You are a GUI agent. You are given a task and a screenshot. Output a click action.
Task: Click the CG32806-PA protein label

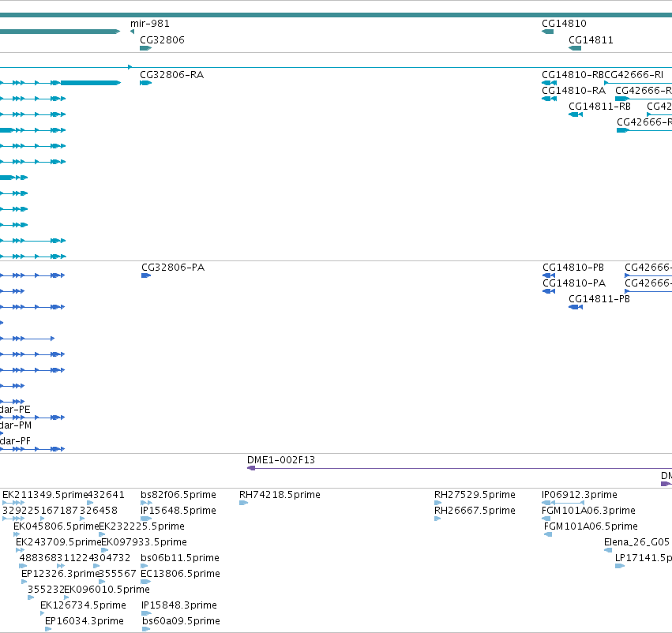click(x=173, y=268)
